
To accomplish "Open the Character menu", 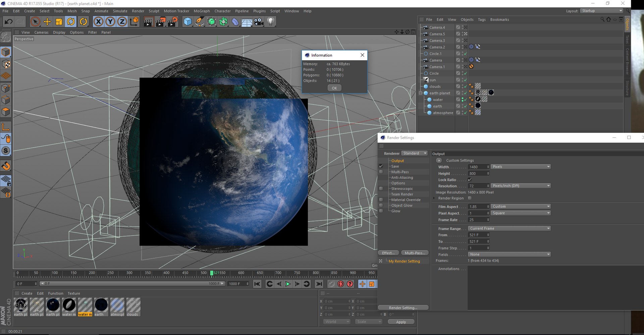I will tap(222, 11).
